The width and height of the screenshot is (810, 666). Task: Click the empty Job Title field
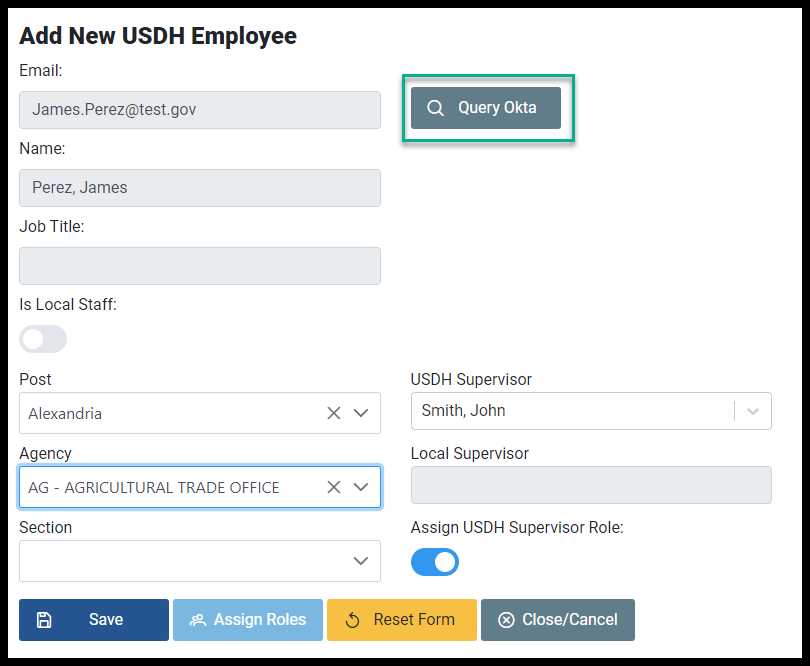200,266
